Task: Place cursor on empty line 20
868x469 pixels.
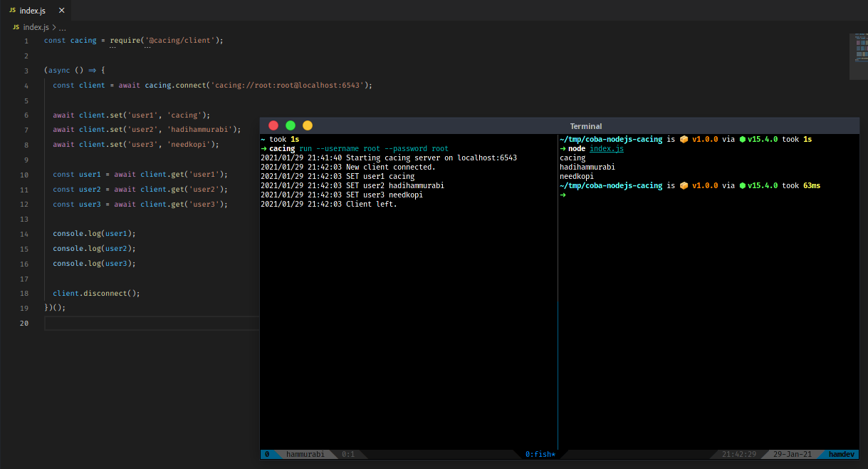Action: tap(153, 324)
